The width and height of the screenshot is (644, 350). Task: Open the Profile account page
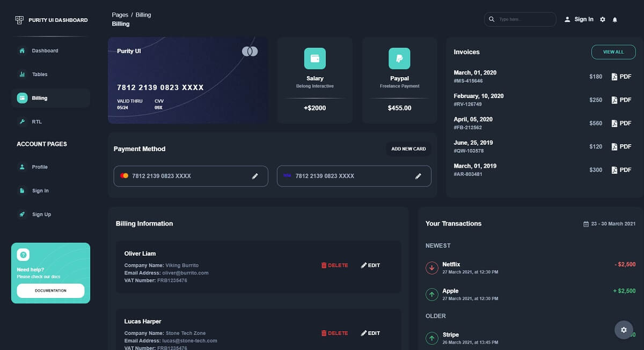(x=39, y=167)
